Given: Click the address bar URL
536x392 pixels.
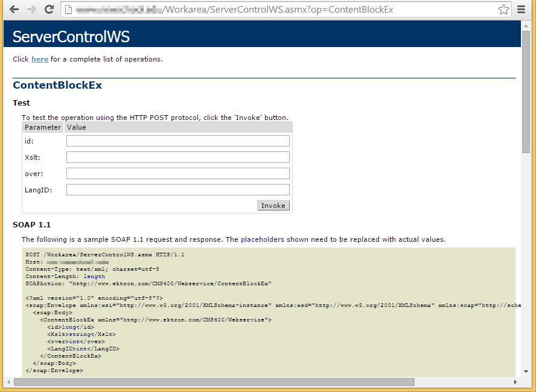Looking at the screenshot, I should point(234,10).
